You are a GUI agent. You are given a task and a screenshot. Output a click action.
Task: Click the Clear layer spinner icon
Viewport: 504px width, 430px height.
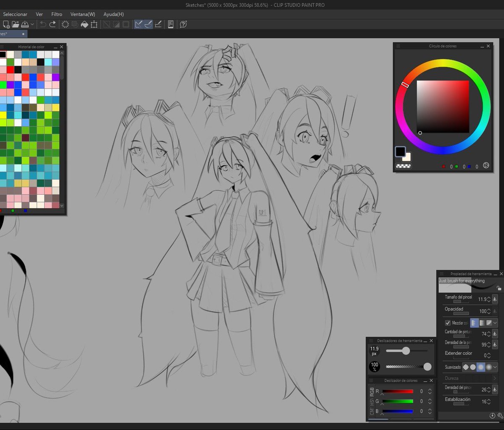pyautogui.click(x=65, y=24)
